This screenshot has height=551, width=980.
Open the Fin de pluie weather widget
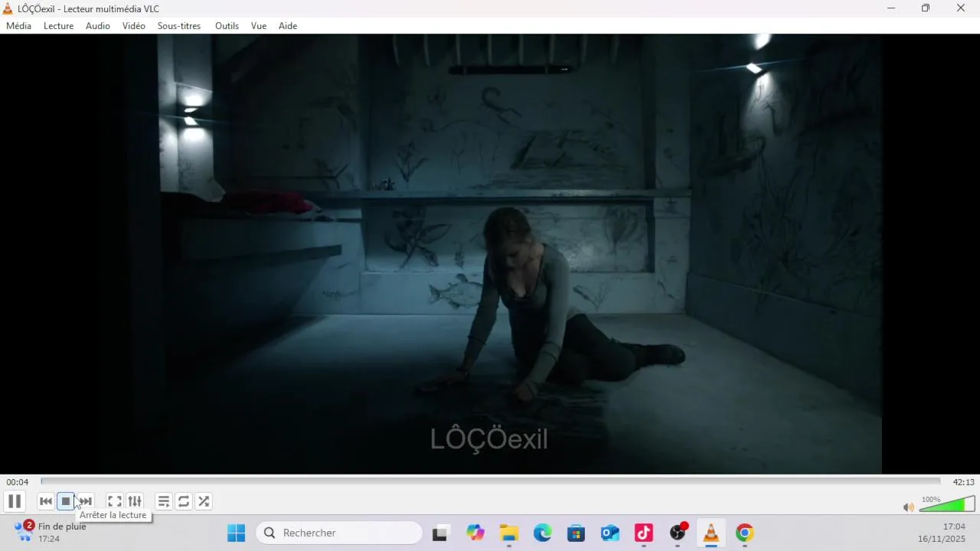tap(51, 532)
